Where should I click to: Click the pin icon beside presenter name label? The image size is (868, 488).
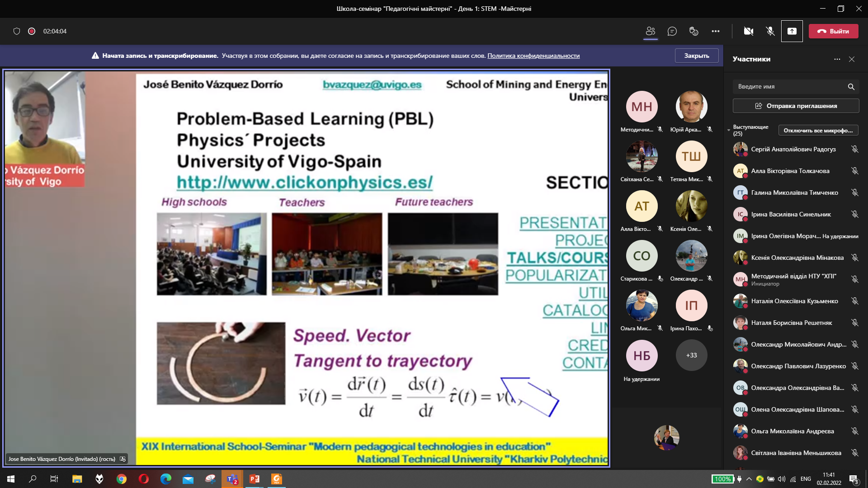coord(123,459)
